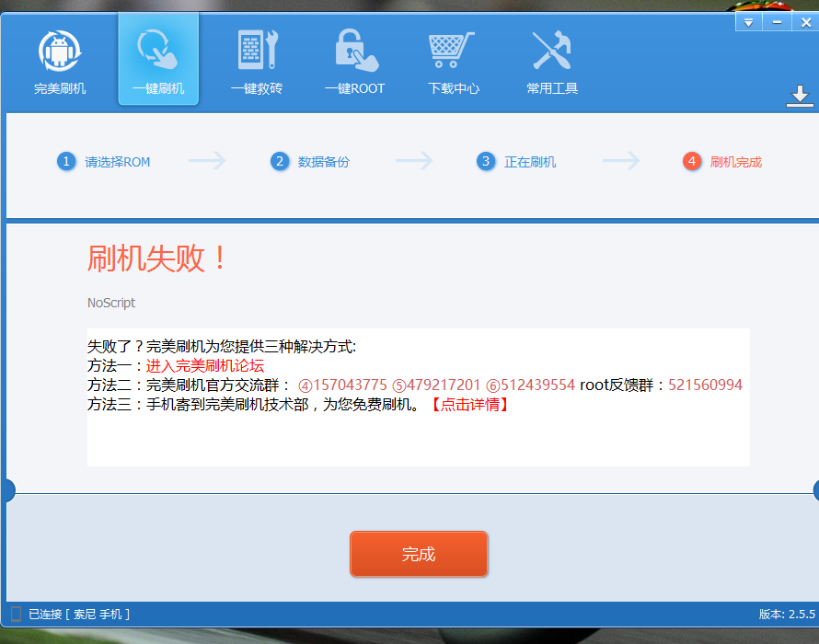The height and width of the screenshot is (644, 819).
Task: Open the 完美刷机 home icon
Action: click(x=60, y=62)
